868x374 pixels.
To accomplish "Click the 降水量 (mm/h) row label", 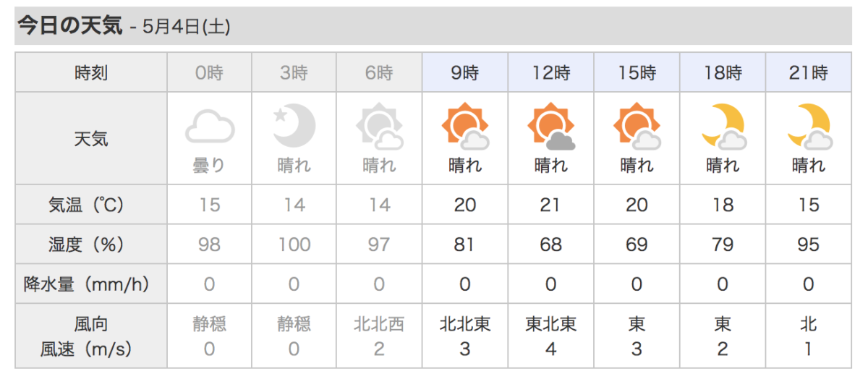I will coord(91,284).
